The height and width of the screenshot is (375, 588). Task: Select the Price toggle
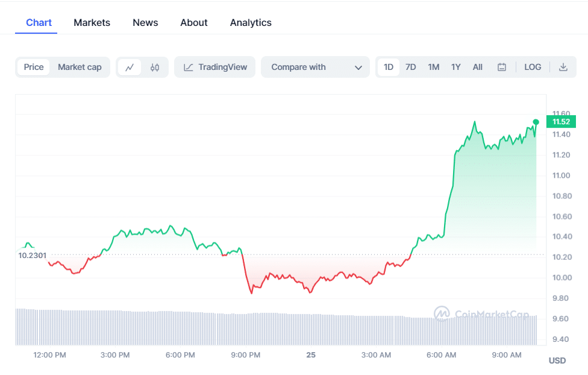(34, 67)
